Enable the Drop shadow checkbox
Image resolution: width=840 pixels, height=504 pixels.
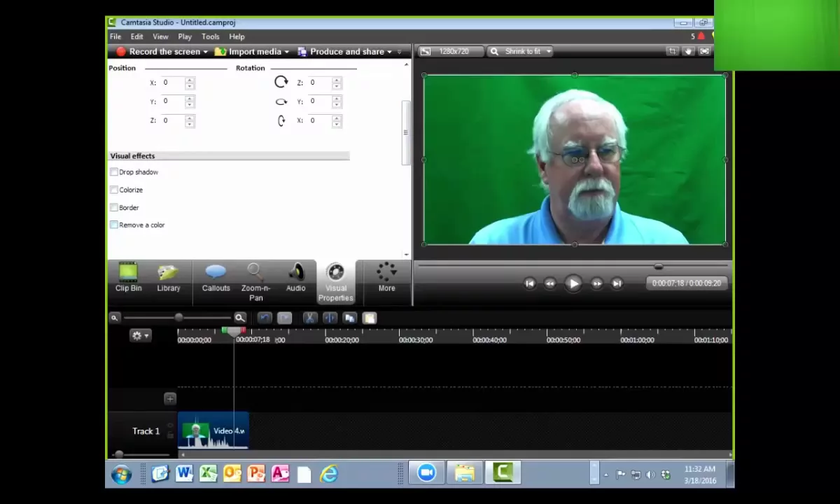pos(114,172)
